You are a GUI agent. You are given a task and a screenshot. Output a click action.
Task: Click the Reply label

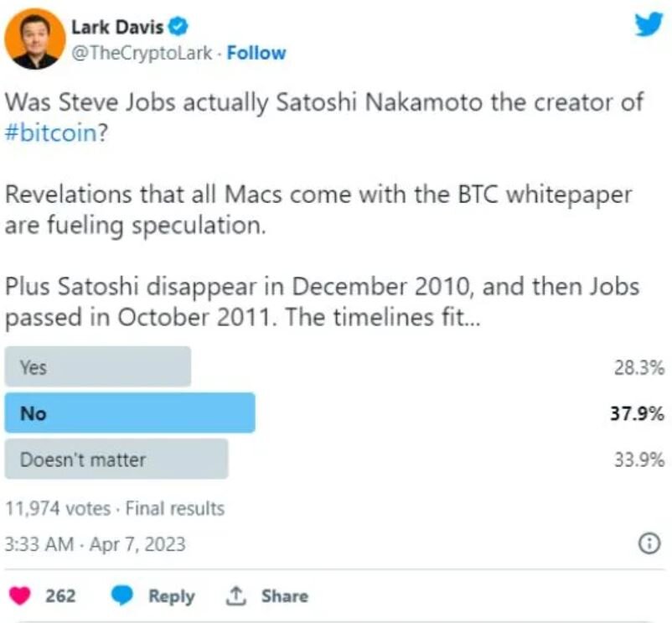pyautogui.click(x=171, y=596)
